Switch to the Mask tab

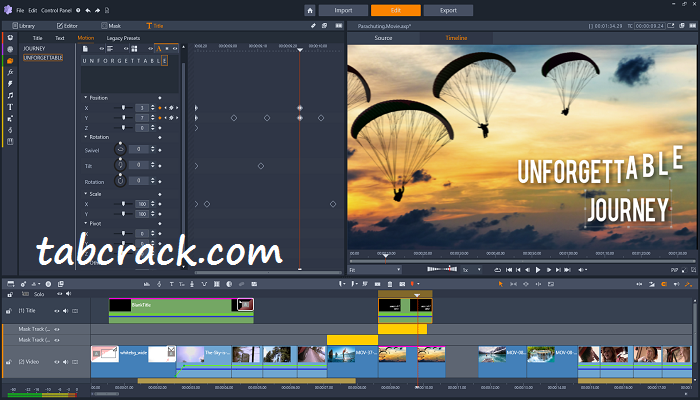pyautogui.click(x=111, y=26)
